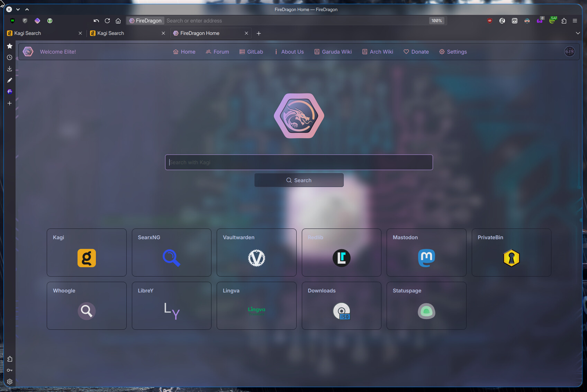587x392 pixels.
Task: Open the Mastodon tile
Action: coord(426,252)
